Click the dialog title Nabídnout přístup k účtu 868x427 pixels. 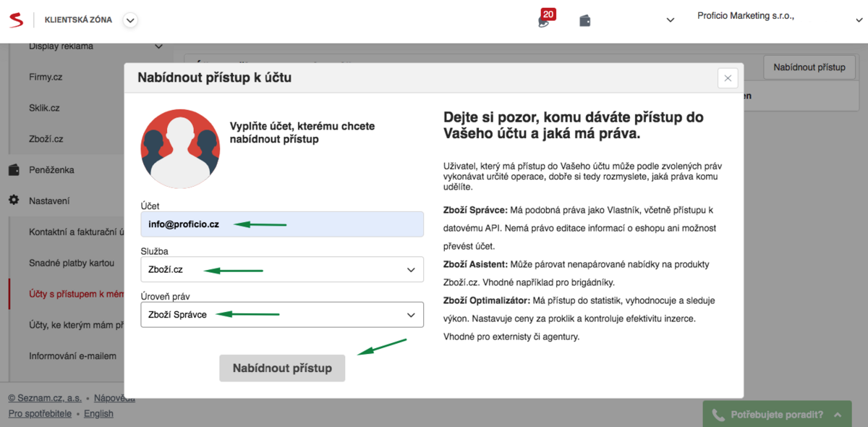(215, 77)
